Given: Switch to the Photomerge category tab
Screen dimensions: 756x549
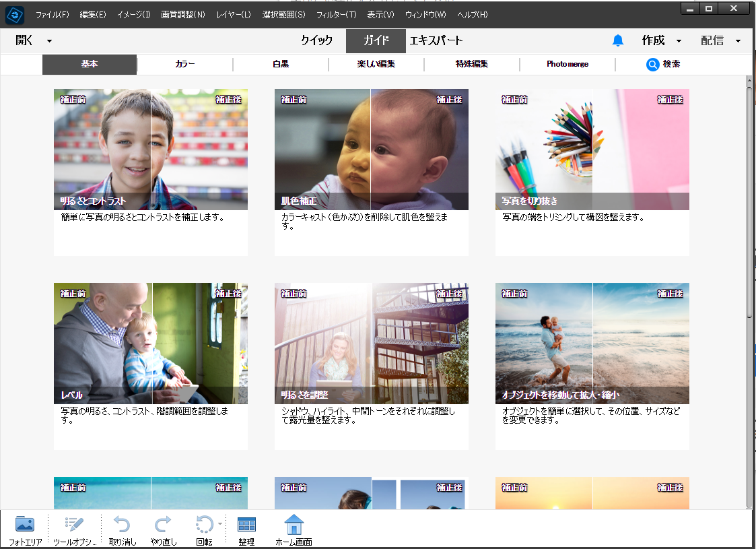Looking at the screenshot, I should tap(568, 64).
